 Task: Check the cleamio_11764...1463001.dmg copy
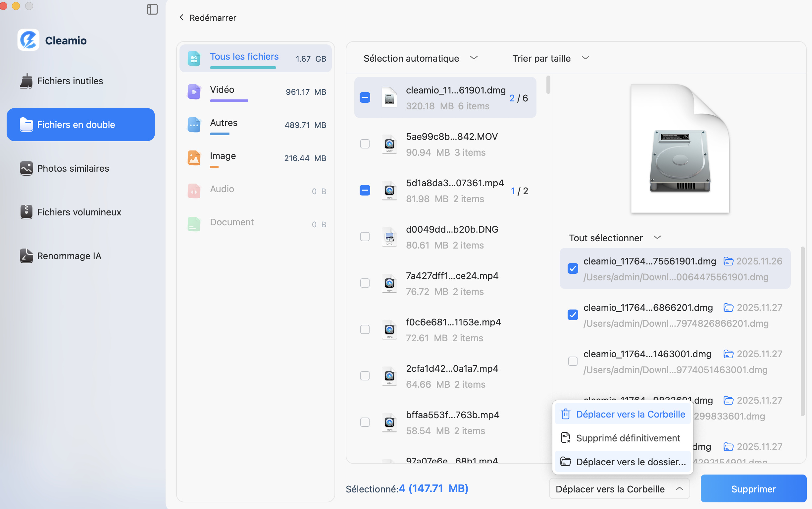(x=573, y=361)
